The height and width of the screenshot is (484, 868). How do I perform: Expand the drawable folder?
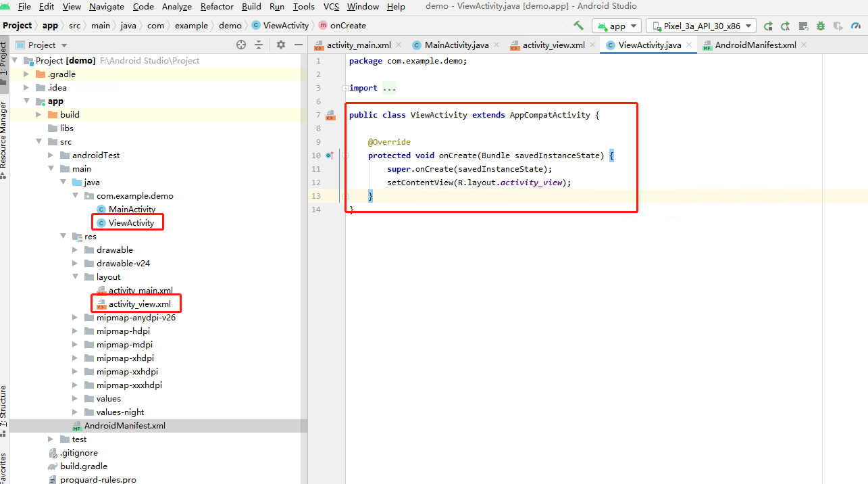tap(75, 249)
